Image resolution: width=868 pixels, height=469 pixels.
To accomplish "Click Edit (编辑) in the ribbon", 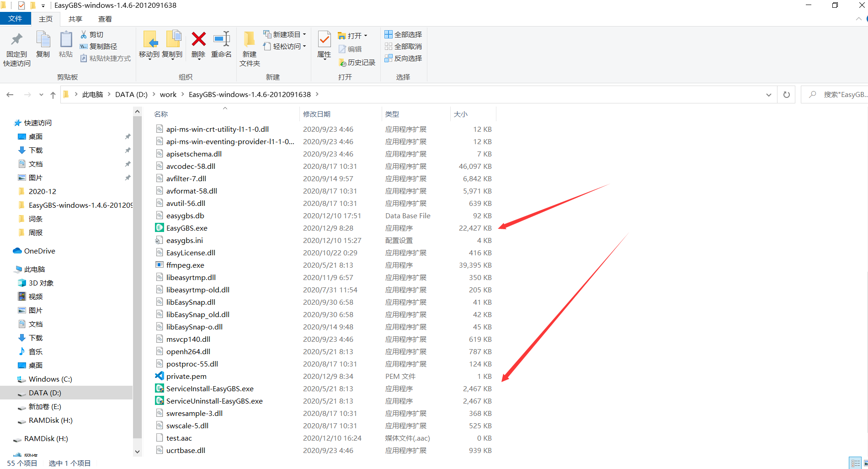I will point(350,49).
